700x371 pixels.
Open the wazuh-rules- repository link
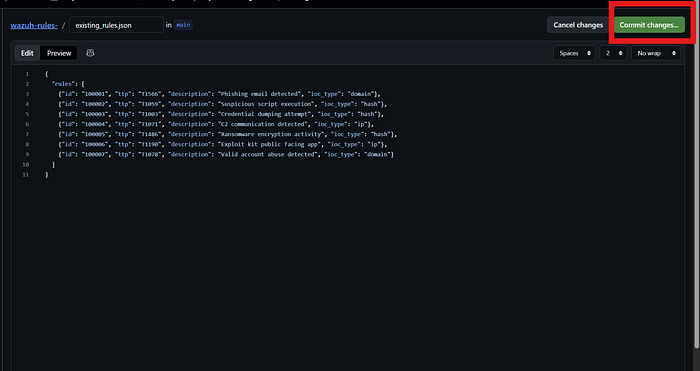[x=34, y=25]
